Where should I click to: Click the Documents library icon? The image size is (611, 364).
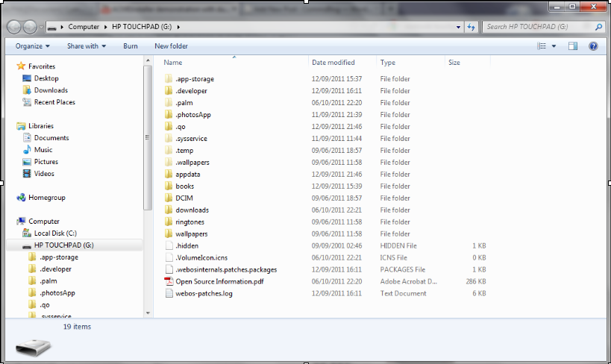pos(27,137)
